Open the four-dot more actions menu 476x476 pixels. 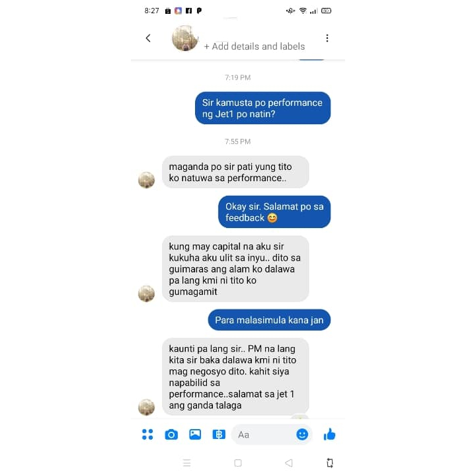click(x=147, y=434)
